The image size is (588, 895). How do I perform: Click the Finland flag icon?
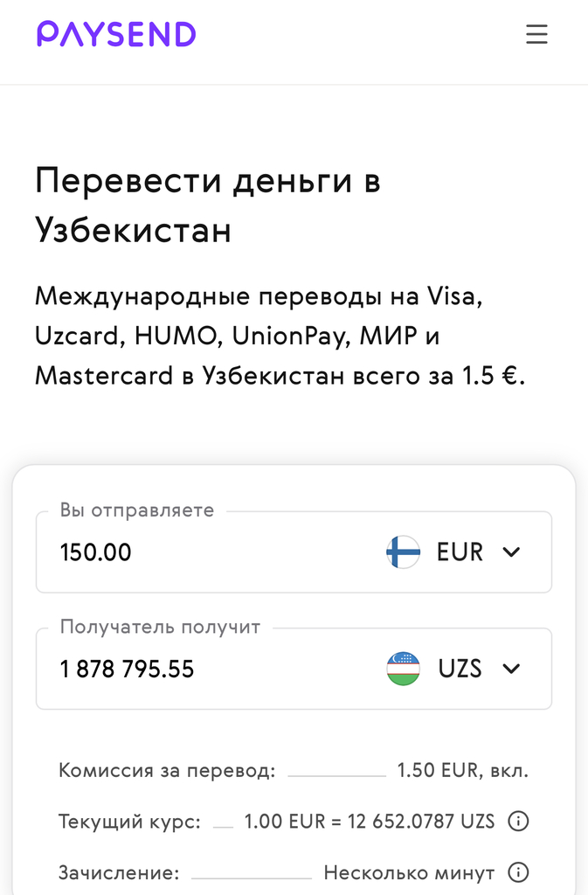tap(403, 552)
